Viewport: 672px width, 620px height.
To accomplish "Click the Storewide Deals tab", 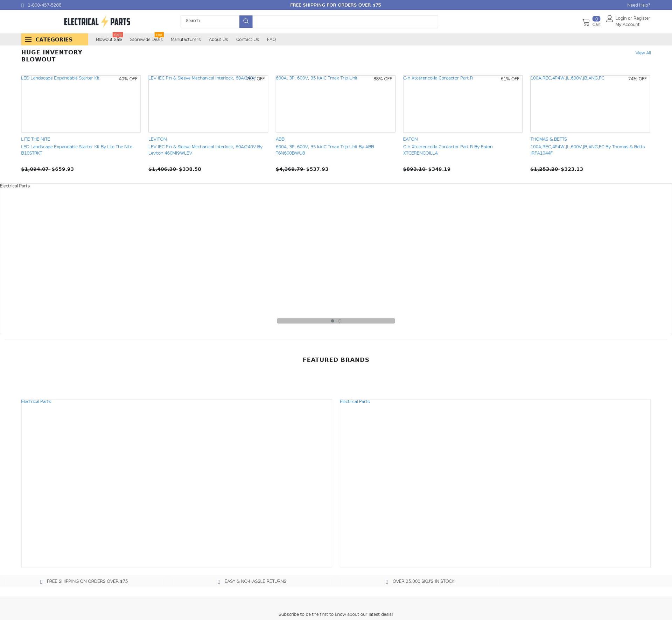I will (145, 38).
